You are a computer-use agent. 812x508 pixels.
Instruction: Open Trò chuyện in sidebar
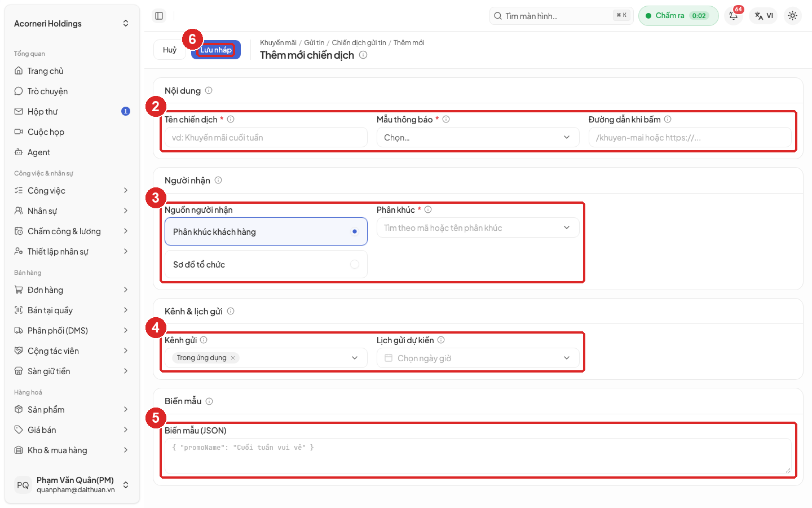click(72, 91)
